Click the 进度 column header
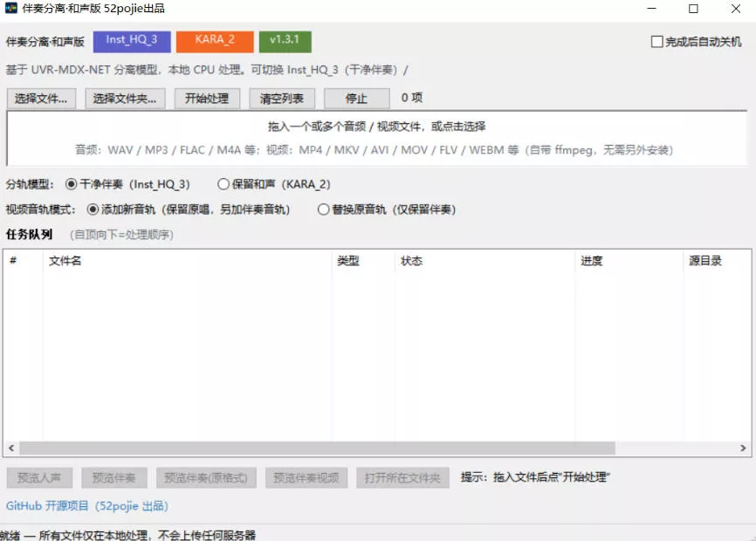The image size is (756, 541). coord(629,261)
